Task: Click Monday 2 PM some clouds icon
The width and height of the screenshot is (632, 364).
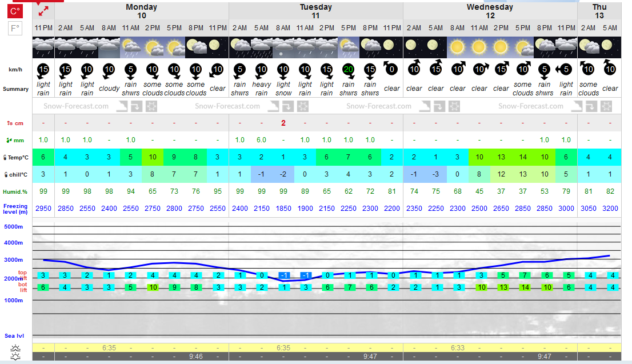Action: coord(153,47)
